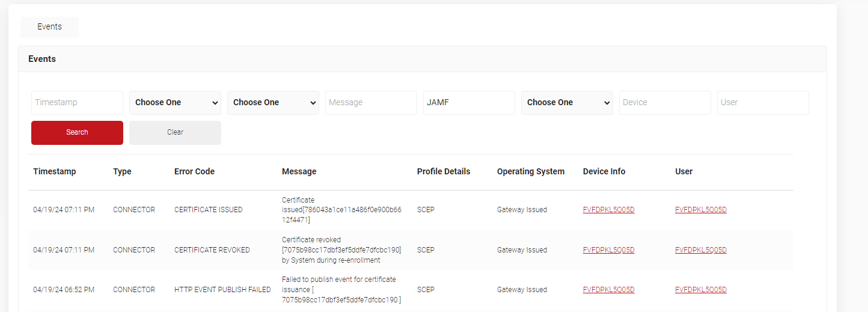
Task: Click the Device filter input
Action: [x=665, y=103]
